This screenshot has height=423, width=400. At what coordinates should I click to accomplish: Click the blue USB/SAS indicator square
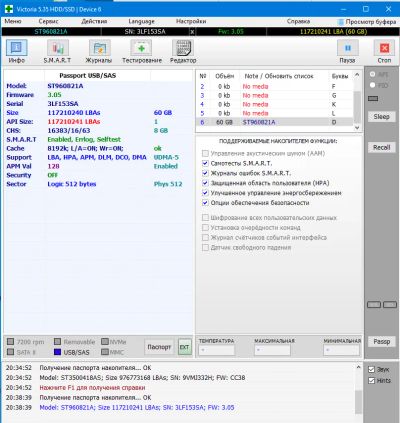[57, 352]
